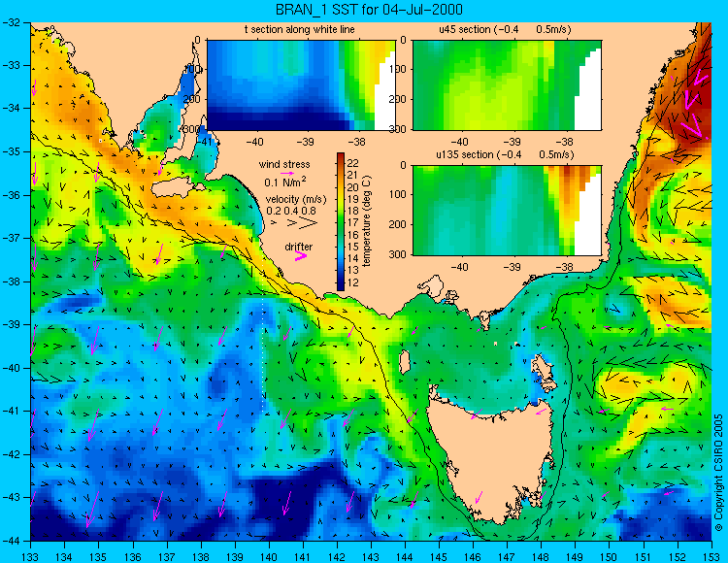Image resolution: width=728 pixels, height=563 pixels.
Task: Click the -38 latitude axis label on main map
Action: click(x=11, y=281)
